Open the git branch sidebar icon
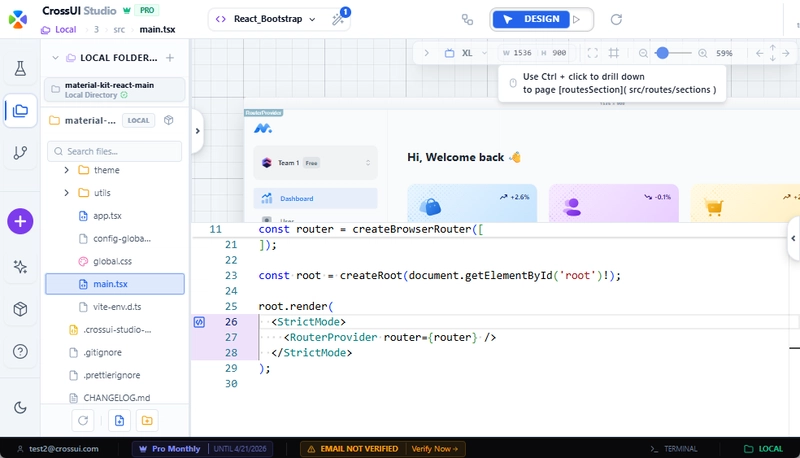Viewport: 800px width, 458px height. click(20, 152)
